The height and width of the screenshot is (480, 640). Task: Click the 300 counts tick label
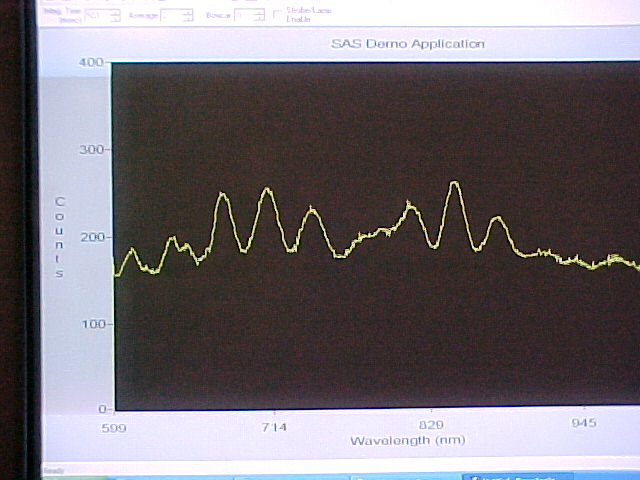click(91, 150)
